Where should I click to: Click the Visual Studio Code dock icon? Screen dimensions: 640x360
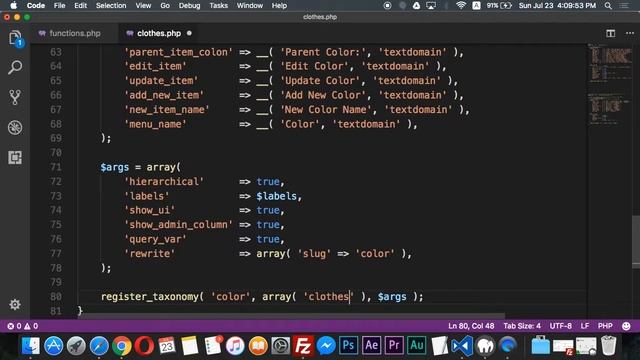pyautogui.click(x=462, y=346)
